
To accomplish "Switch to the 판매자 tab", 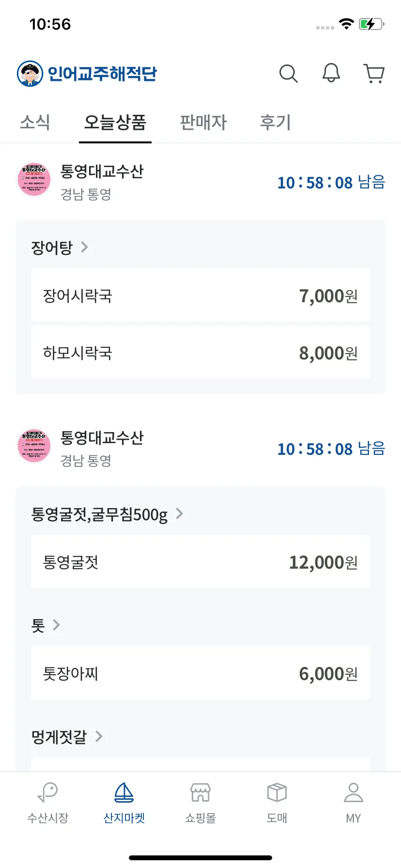I will (x=203, y=122).
